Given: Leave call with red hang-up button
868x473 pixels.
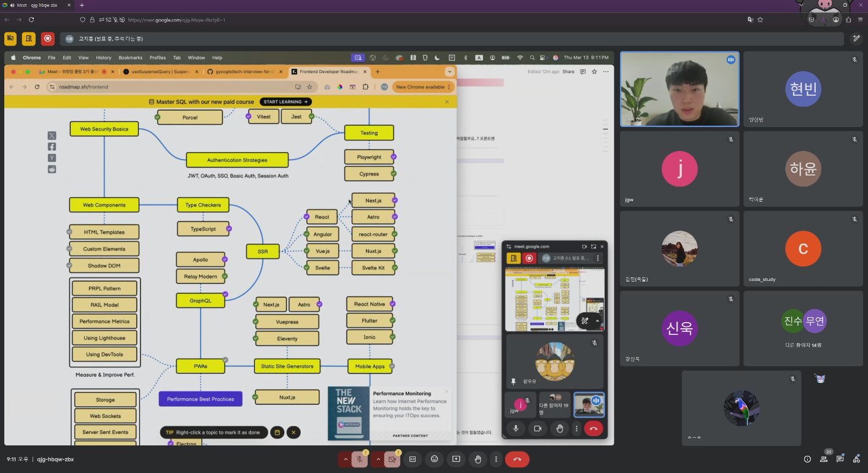Looking at the screenshot, I should click(x=517, y=459).
